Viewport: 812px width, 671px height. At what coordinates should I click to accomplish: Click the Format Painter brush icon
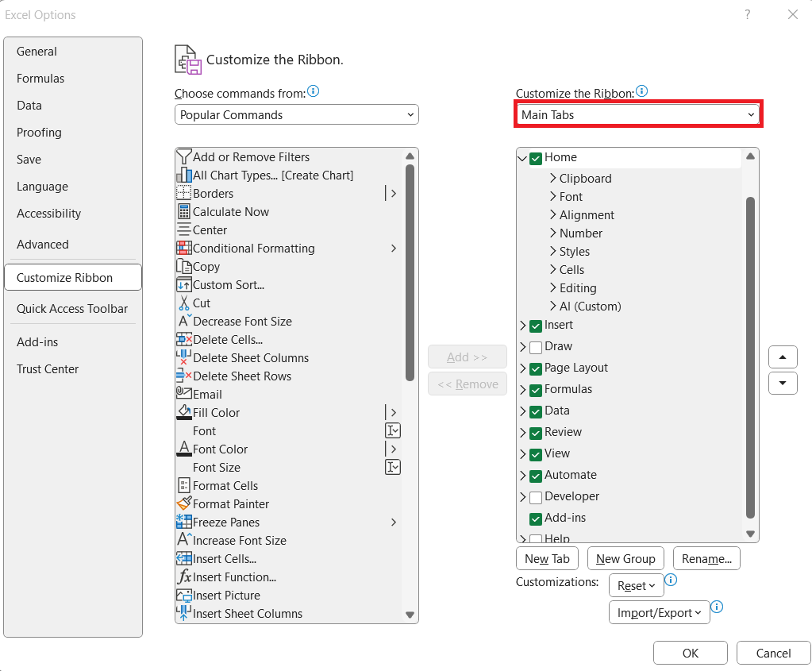184,503
